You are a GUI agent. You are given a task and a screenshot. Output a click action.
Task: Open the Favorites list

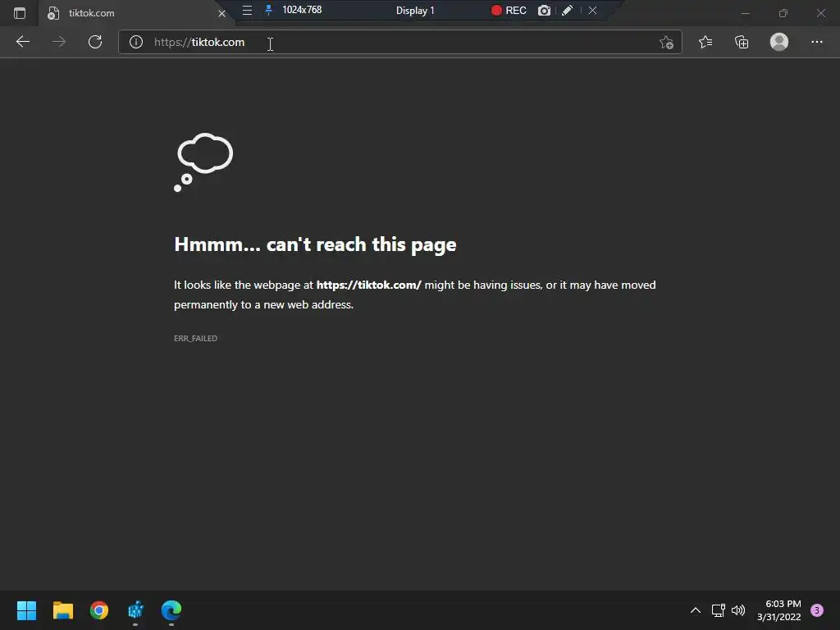click(705, 42)
